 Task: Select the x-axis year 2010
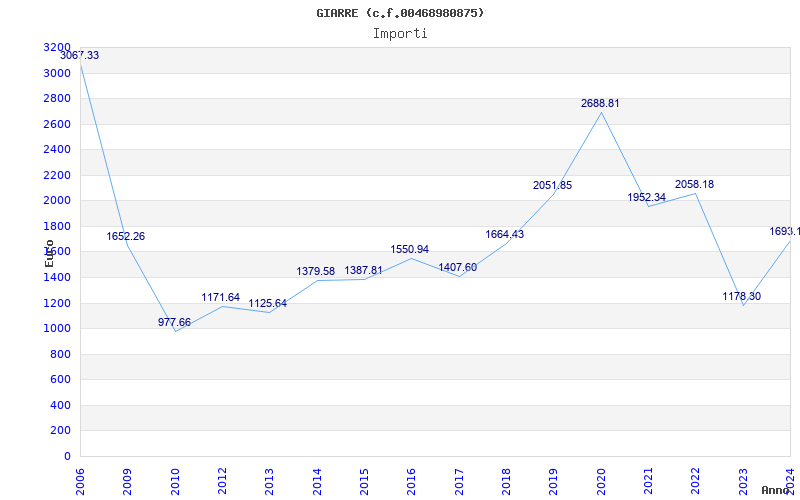(175, 482)
